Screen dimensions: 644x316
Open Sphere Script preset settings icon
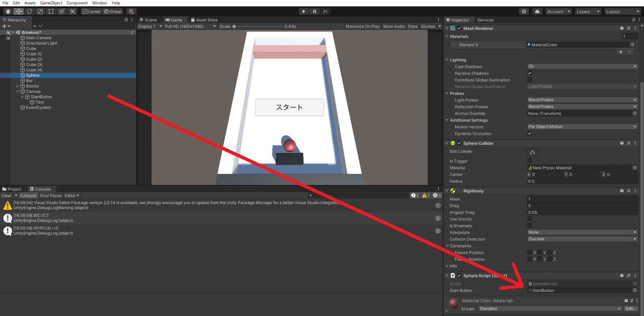click(629, 275)
